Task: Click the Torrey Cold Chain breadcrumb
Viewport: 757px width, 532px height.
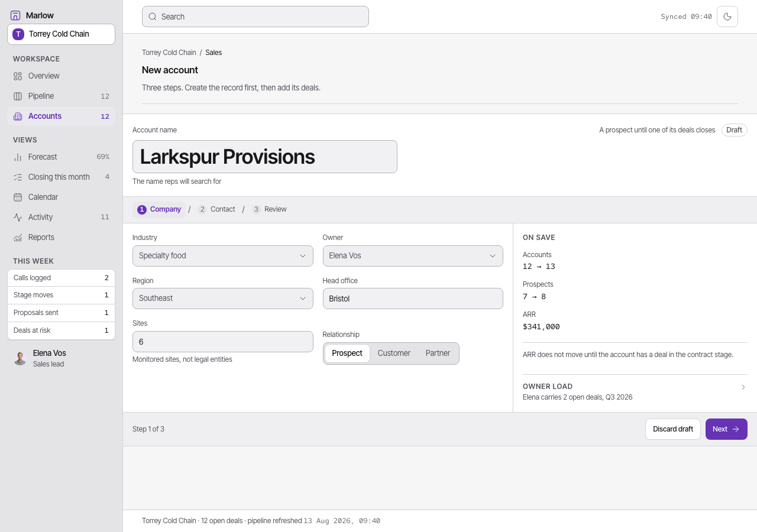Action: (169, 53)
